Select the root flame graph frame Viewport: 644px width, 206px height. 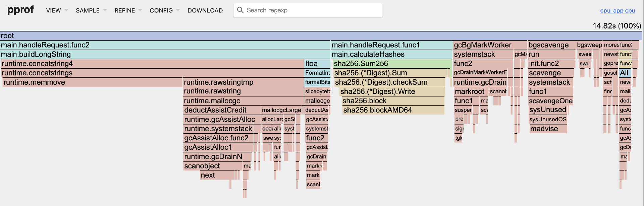click(321, 36)
